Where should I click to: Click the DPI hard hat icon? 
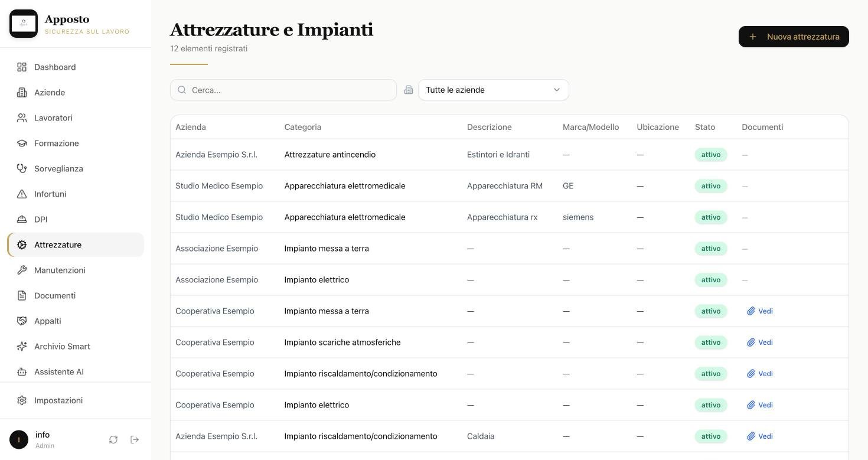coord(22,220)
